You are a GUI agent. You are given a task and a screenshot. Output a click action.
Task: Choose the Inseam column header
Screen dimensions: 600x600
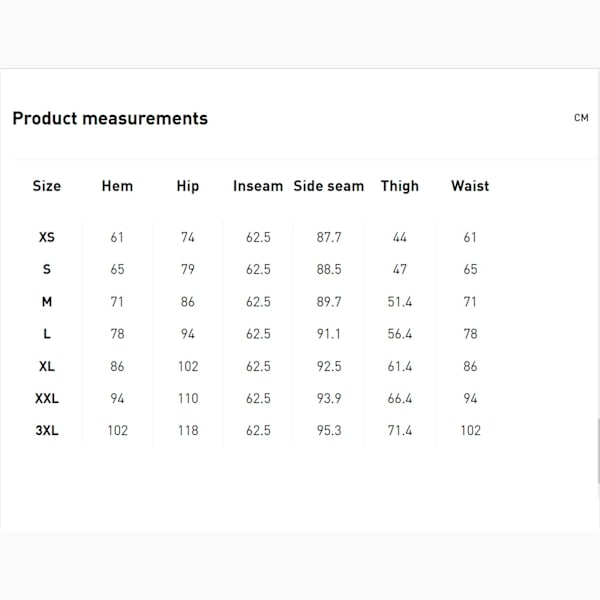coord(258,186)
